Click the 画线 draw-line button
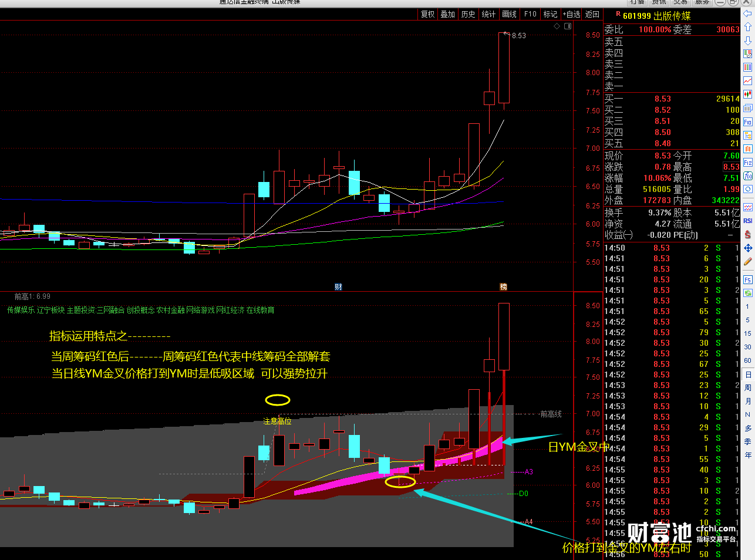The width and height of the screenshot is (755, 560). point(509,14)
